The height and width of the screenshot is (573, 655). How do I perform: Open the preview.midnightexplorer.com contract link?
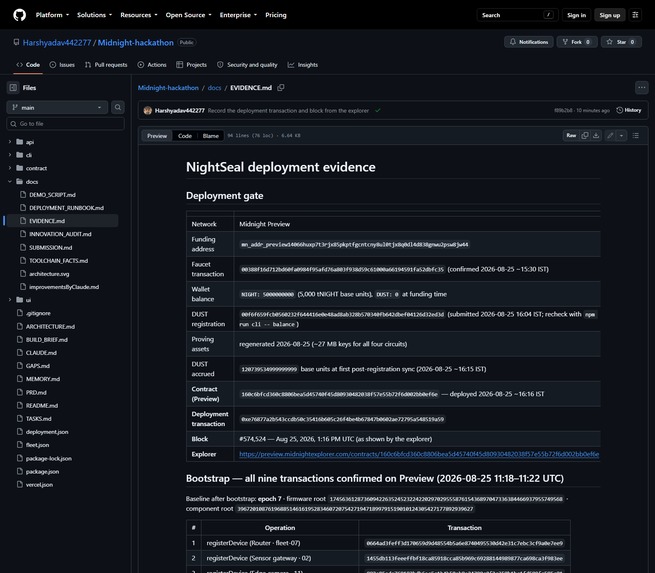point(419,454)
